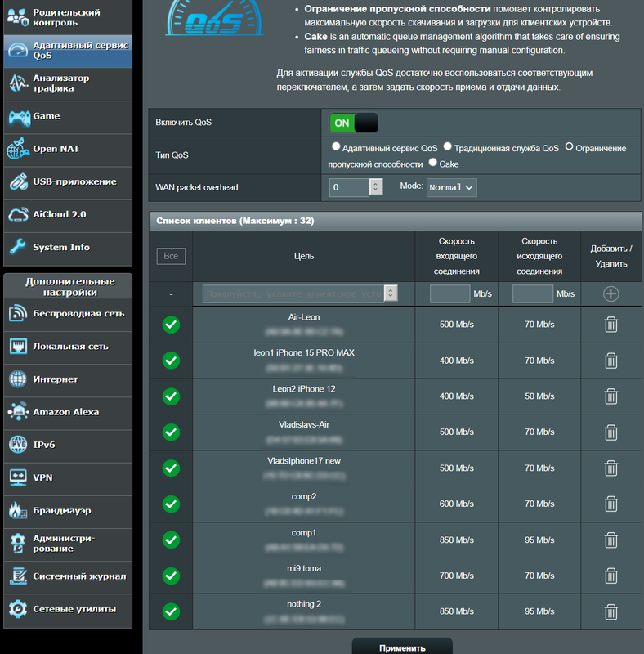Select the Cake radio button

coord(432,162)
